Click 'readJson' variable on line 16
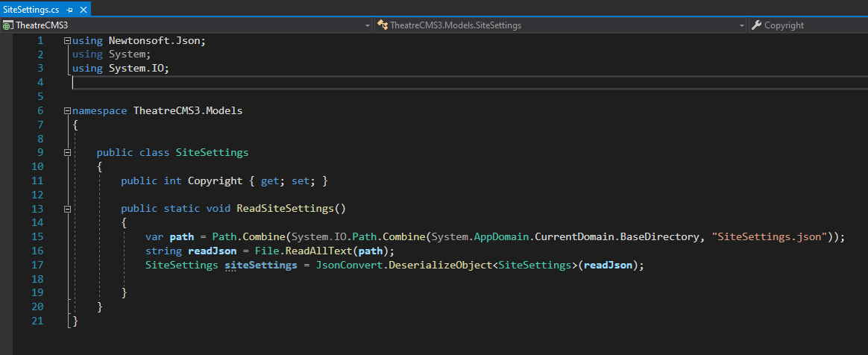This screenshot has width=868, height=355. [213, 251]
